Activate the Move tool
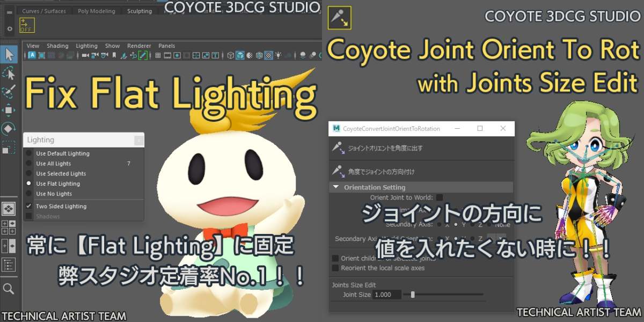This screenshot has width=644, height=322. (x=9, y=111)
